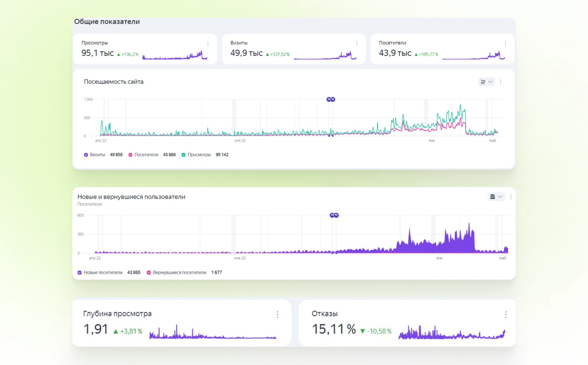Click the 15,11 % Отказы value
This screenshot has width=588, height=365.
334,329
